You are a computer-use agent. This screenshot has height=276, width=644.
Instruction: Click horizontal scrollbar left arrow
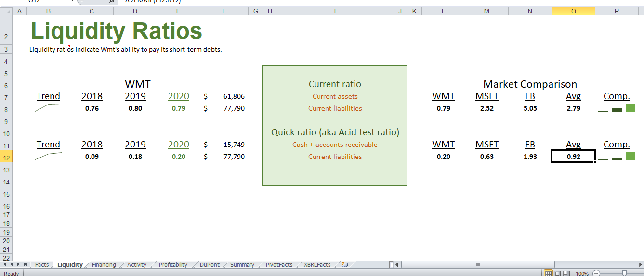397,264
